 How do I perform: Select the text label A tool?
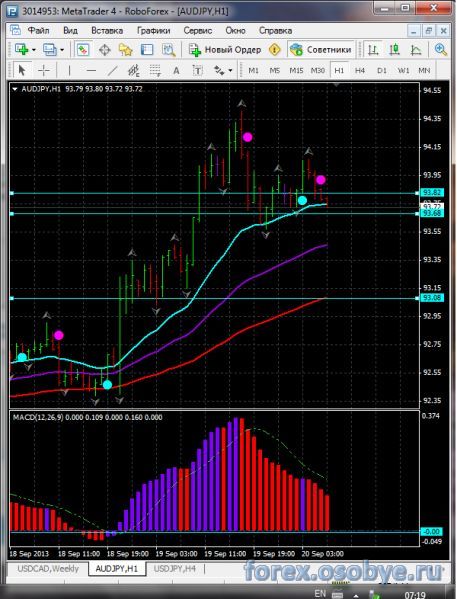tap(176, 70)
